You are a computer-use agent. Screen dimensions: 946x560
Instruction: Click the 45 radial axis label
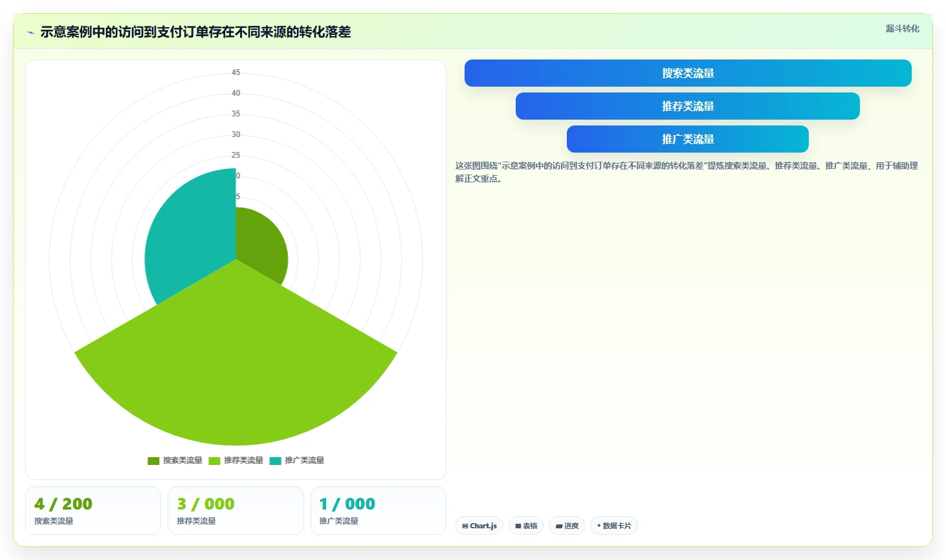pyautogui.click(x=236, y=72)
